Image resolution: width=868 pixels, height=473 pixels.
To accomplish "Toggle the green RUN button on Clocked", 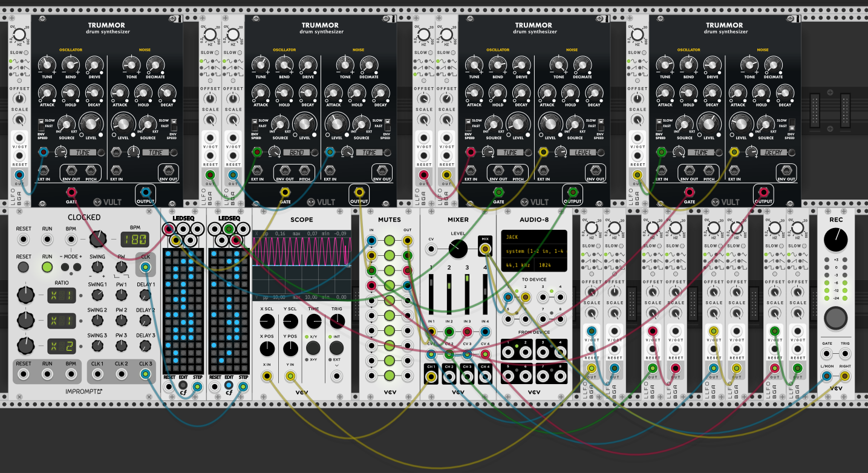I will pos(47,267).
